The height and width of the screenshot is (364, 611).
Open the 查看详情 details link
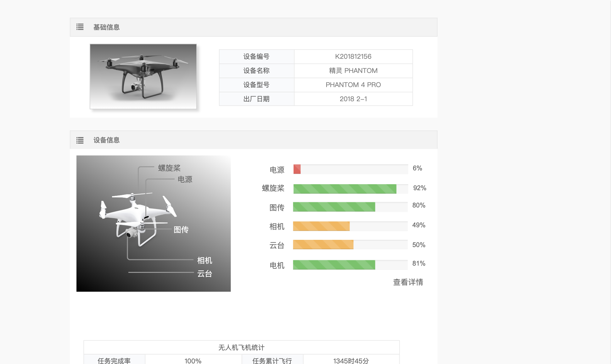[408, 282]
